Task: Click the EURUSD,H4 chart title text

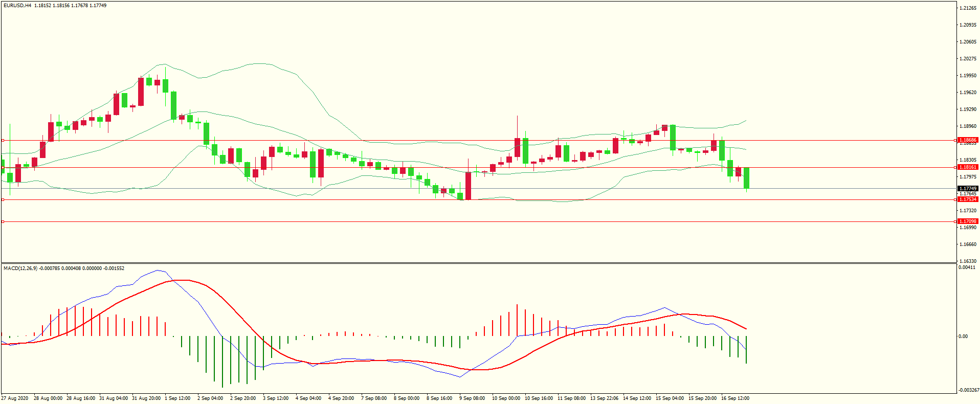Action: click(17, 6)
